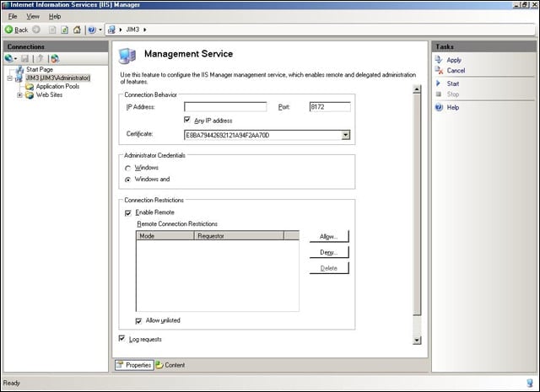This screenshot has width=540, height=392.
Task: Click the scrollbar up arrow
Action: tap(417, 89)
